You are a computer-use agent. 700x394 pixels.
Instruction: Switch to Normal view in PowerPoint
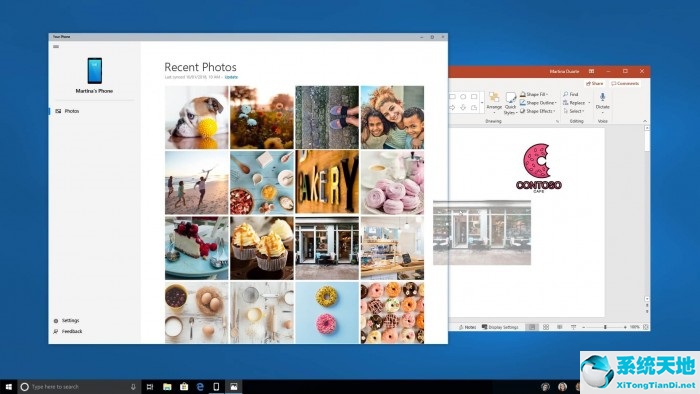[532, 327]
